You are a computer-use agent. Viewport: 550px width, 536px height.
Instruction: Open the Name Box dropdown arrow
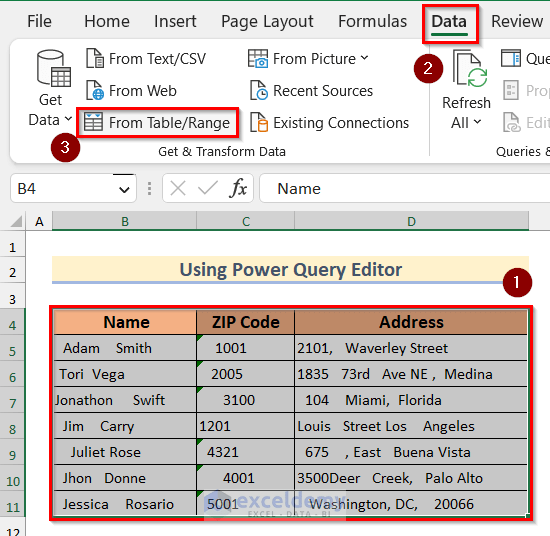coord(124,190)
